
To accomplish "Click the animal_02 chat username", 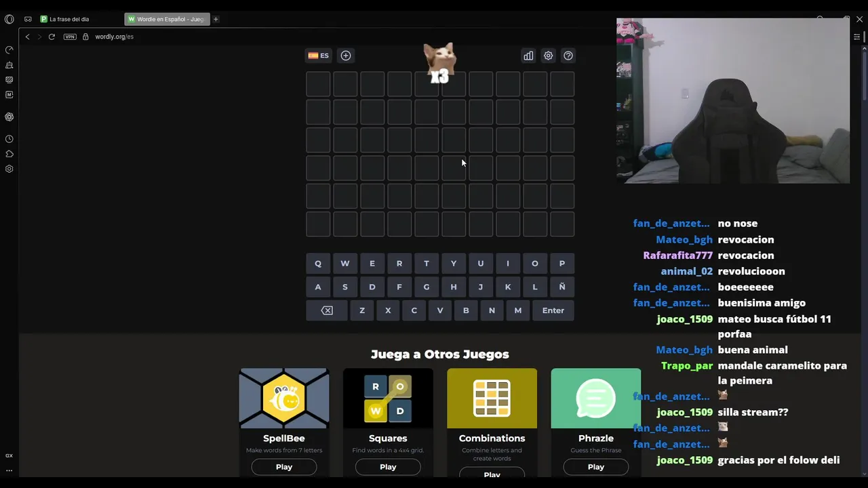I will point(687,271).
